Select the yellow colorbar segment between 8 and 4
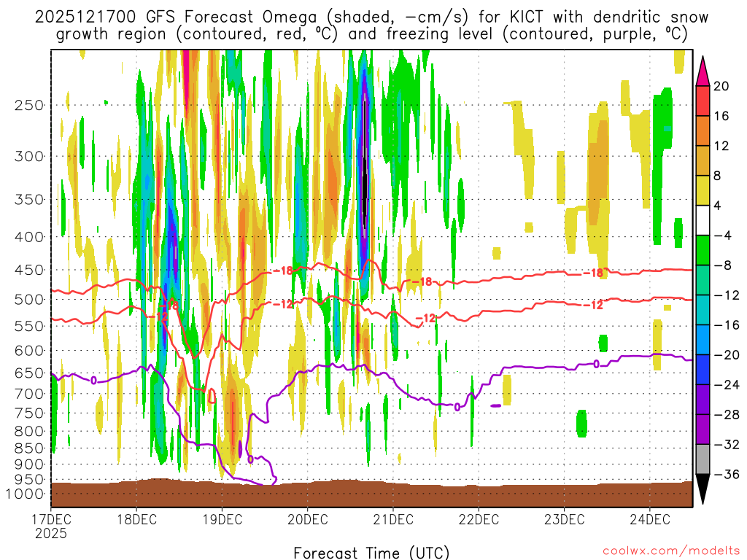This screenshot has height=560, width=747. coord(703,190)
